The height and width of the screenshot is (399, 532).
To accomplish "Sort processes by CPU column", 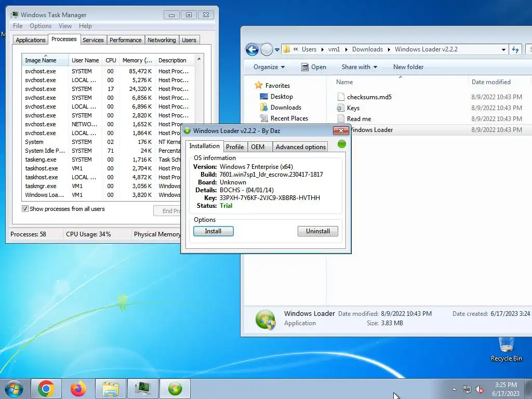I will (x=111, y=60).
